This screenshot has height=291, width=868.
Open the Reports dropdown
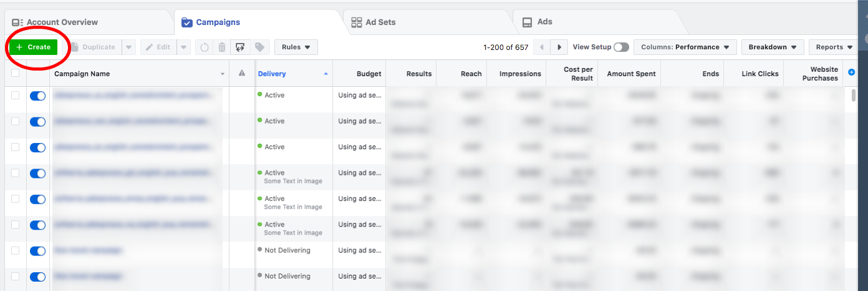click(834, 47)
